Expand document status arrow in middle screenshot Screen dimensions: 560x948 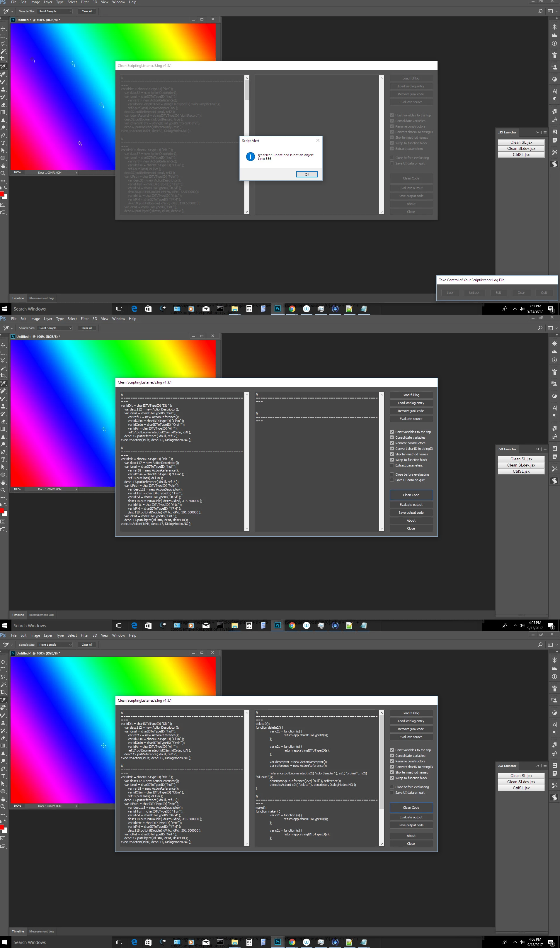coord(76,489)
